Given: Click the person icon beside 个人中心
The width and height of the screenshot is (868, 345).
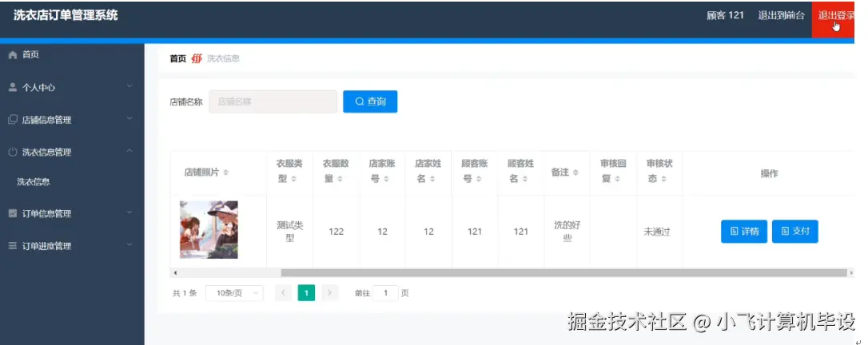Looking at the screenshot, I should point(13,87).
